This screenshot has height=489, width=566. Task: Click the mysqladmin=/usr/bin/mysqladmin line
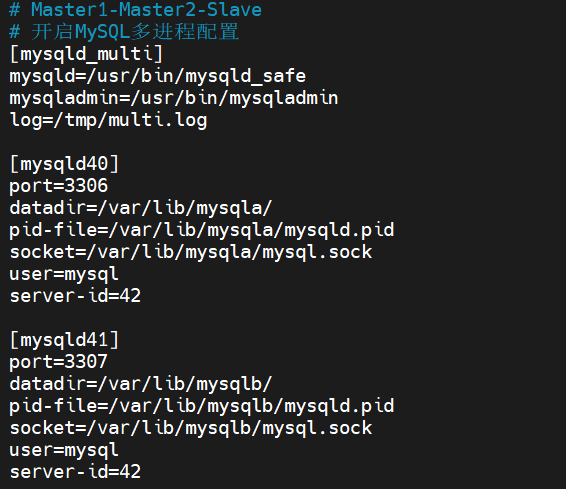pyautogui.click(x=174, y=99)
